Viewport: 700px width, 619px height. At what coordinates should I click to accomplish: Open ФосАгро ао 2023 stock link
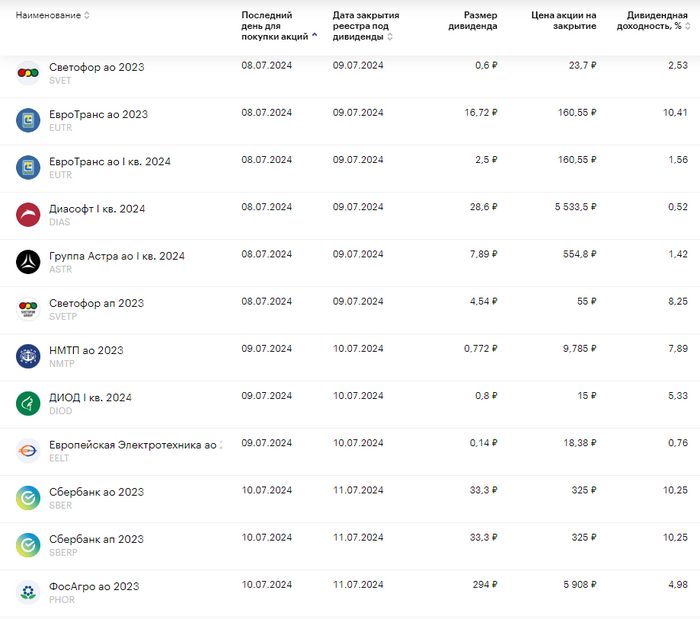point(94,587)
